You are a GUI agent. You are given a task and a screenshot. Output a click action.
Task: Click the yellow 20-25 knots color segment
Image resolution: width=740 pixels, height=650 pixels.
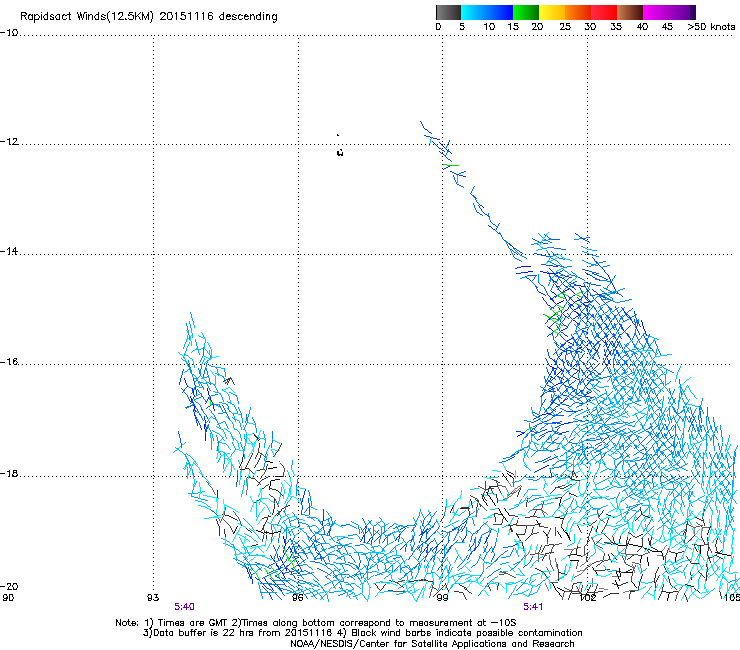point(552,12)
